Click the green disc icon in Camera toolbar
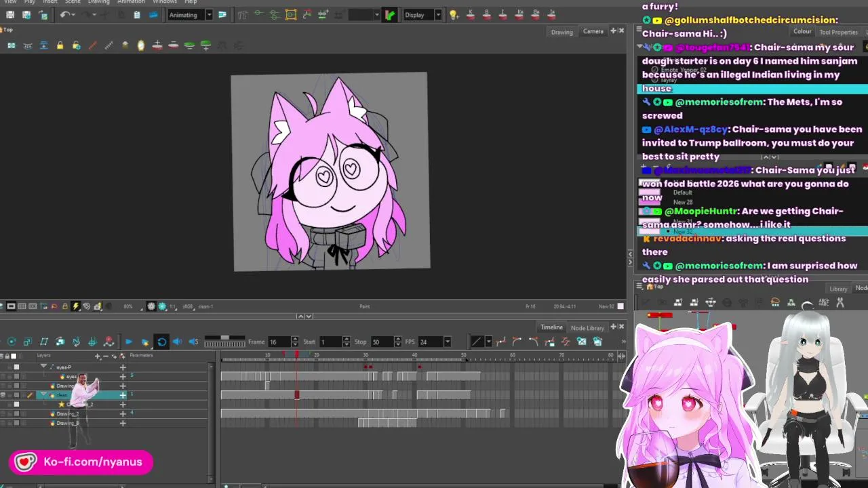Image resolution: width=868 pixels, height=488 pixels. coord(190,45)
